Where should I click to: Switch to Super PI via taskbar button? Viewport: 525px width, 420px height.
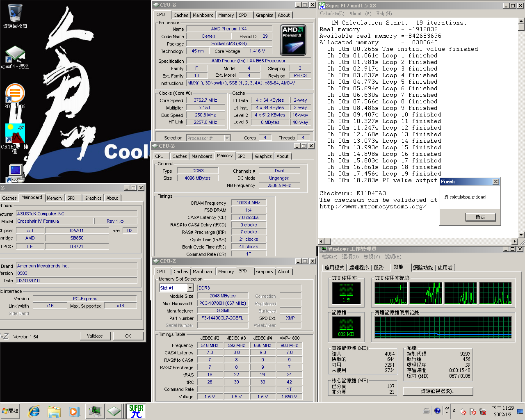136,411
